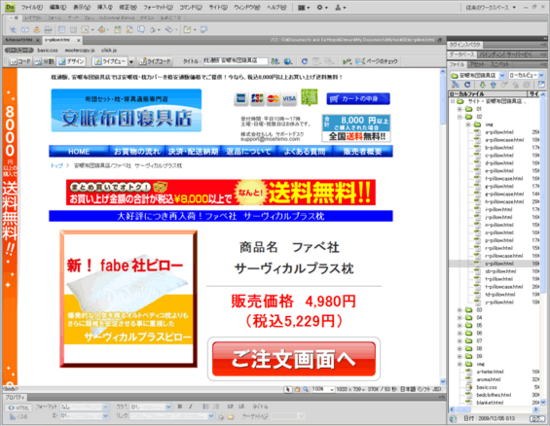Switch to the アセット tab in Files panel
Screen dimensions: 550x426
click(477, 65)
